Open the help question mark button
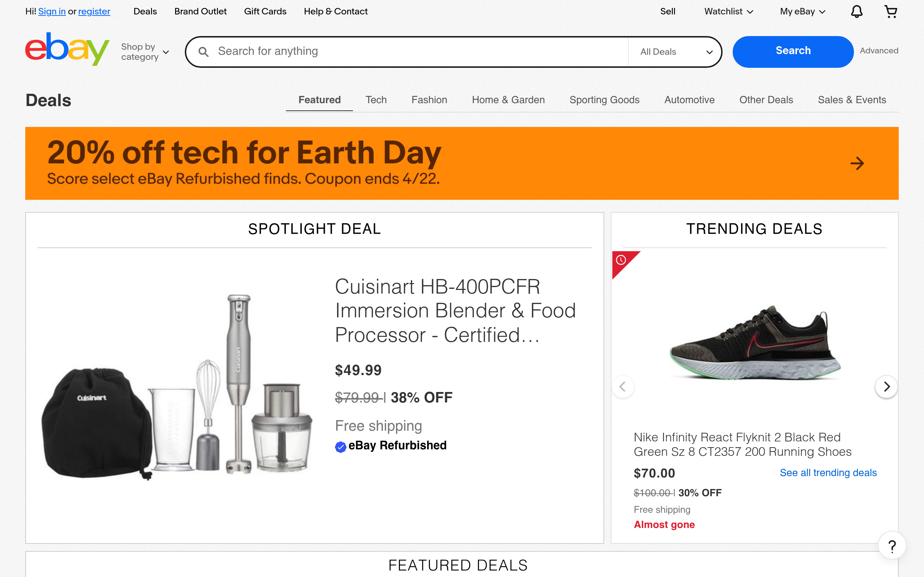The image size is (924, 577). [892, 546]
